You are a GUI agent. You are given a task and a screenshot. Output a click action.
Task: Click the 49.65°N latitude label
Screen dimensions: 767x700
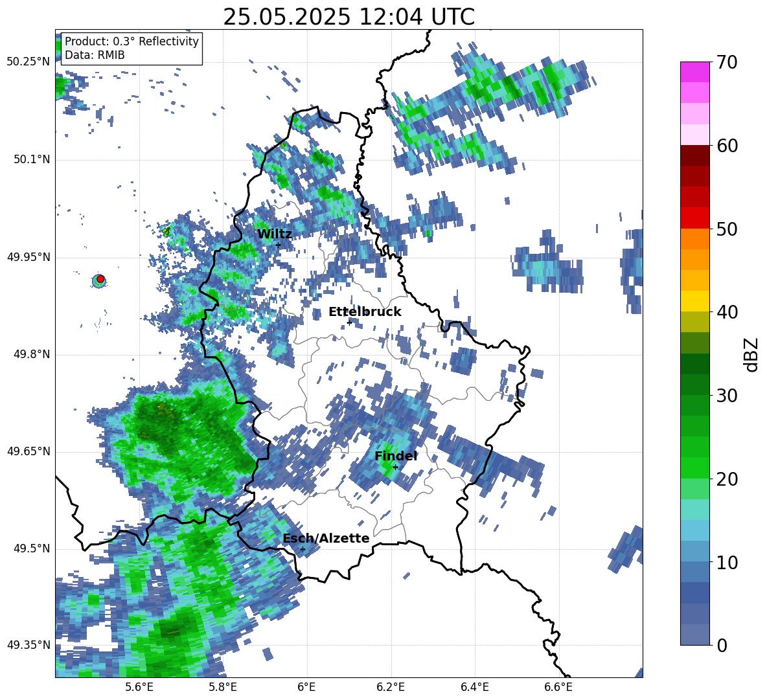29,452
